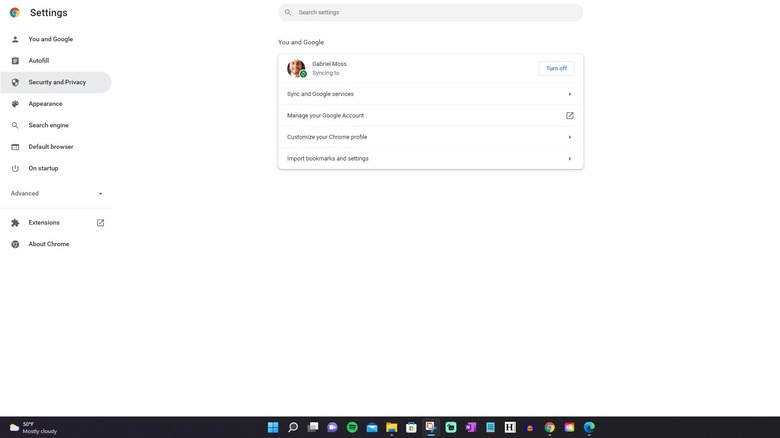Click the Security shield icon
This screenshot has height=438, width=780.
(15, 82)
